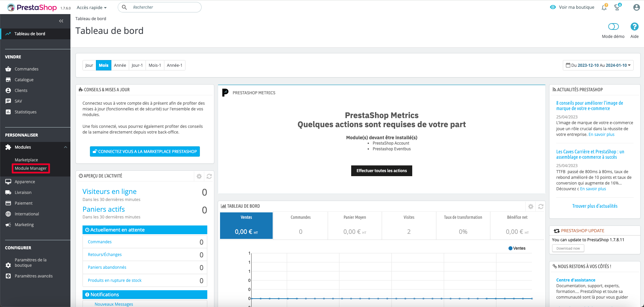Open 8 conseils pour améliorer news article
This screenshot has width=644, height=307.
click(590, 106)
